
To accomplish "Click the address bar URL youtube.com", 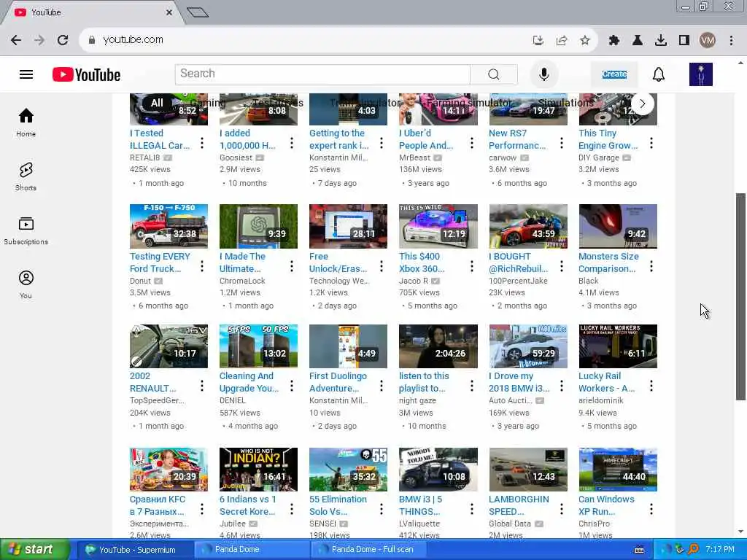I will coord(133,40).
